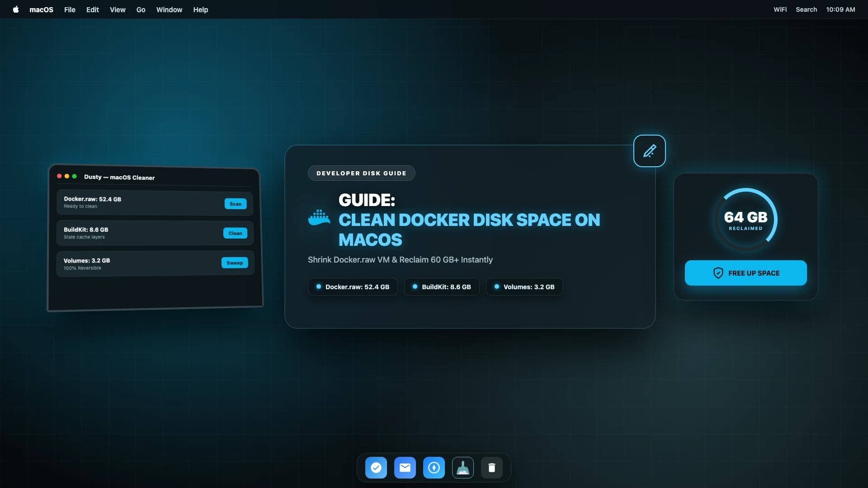The height and width of the screenshot is (488, 868).
Task: Click the Dusty — macOS Cleaner title
Action: [x=119, y=177]
